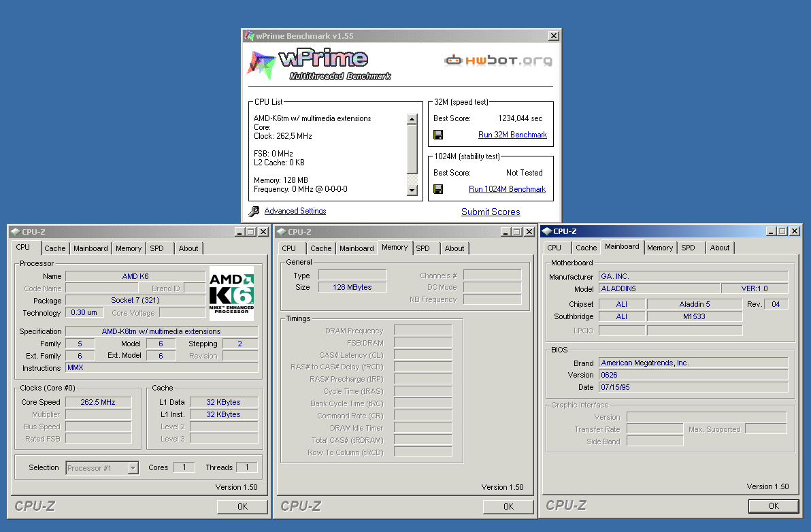The width and height of the screenshot is (811, 532).
Task: Click the Memory Size 128 MBytes field
Action: 352,288
